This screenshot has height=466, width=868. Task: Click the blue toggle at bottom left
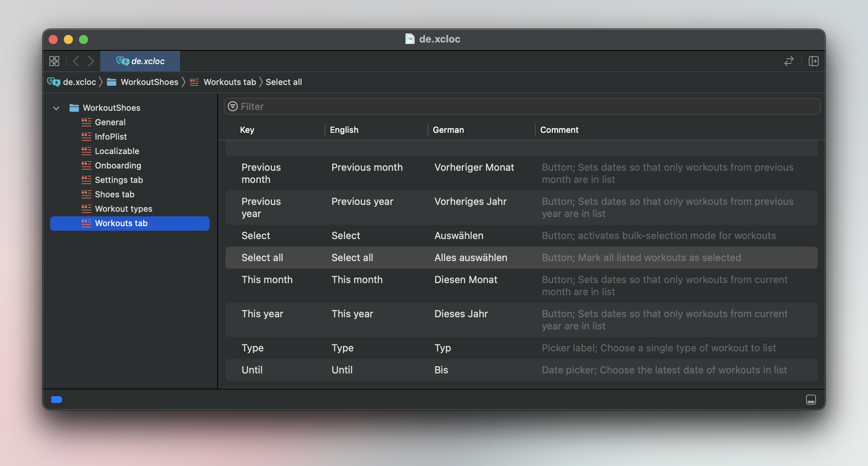pos(57,400)
